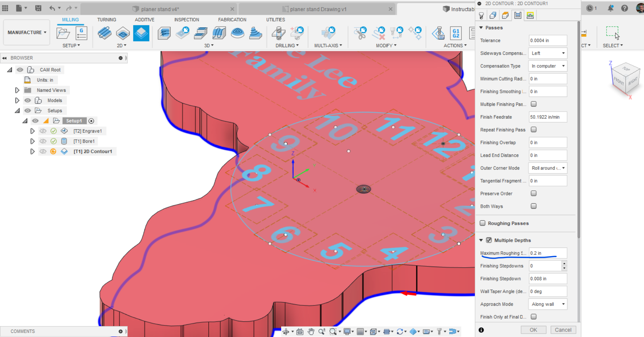Expand the [T1] Bore1 tree item

32,141
